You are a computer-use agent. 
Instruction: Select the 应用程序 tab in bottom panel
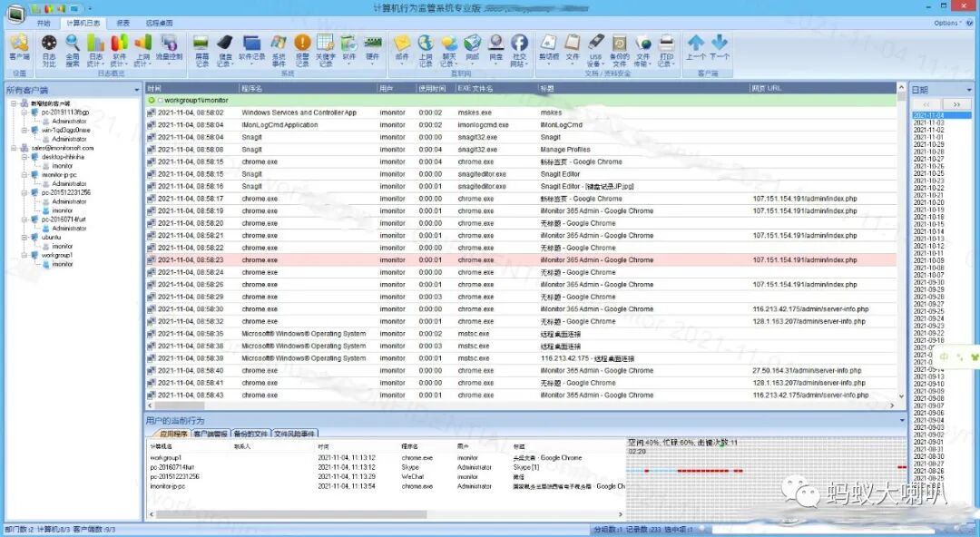click(x=172, y=434)
